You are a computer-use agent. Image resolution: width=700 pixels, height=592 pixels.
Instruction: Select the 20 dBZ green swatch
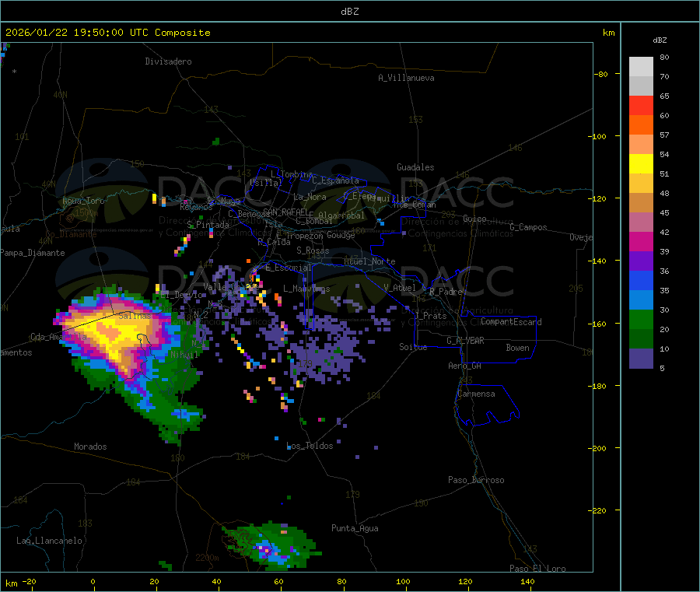click(641, 339)
